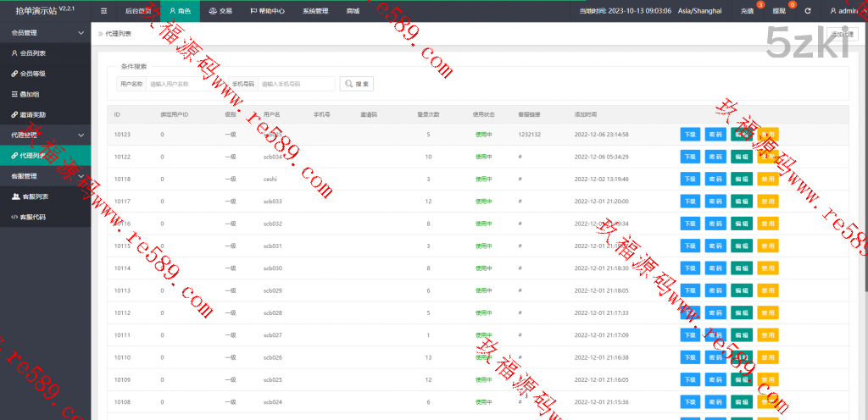Screen dimensions: 868x420
Task: Open 会员等级 sidebar item
Action: tap(34, 74)
